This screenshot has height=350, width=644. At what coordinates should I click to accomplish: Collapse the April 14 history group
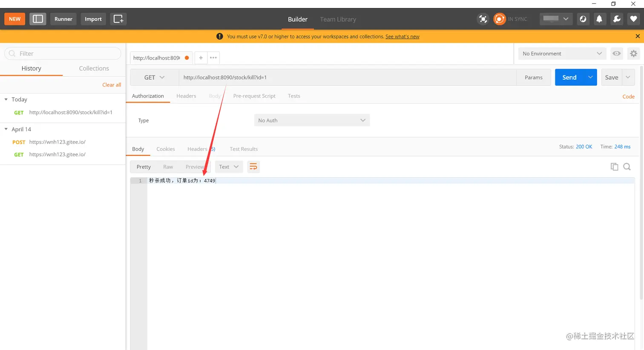click(6, 129)
